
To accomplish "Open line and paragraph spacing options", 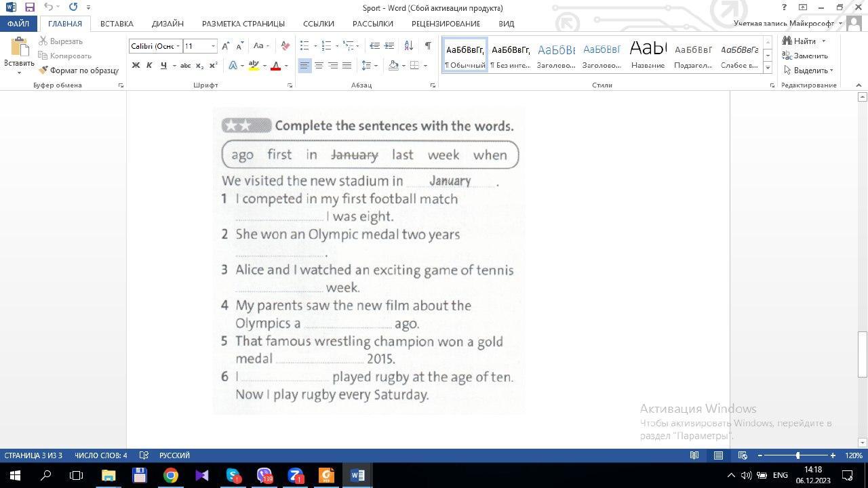I will (x=366, y=66).
